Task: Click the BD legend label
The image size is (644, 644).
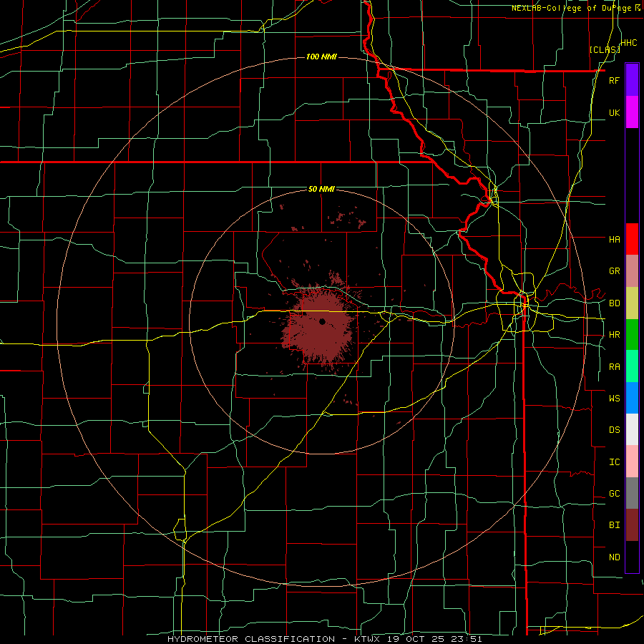Action: point(614,303)
